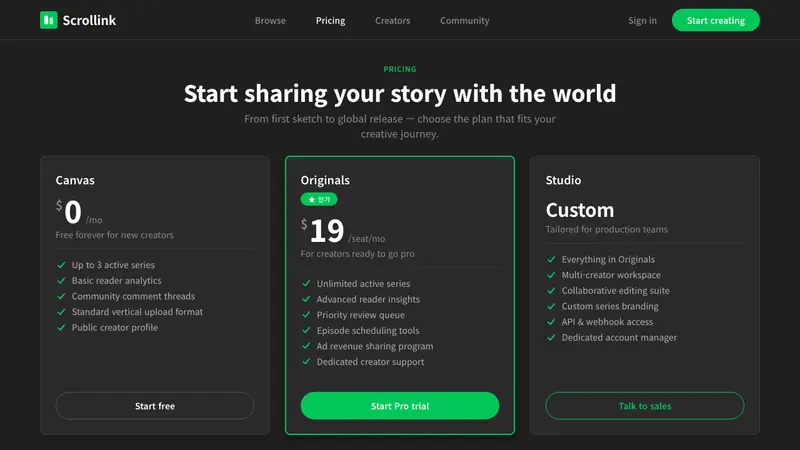Click the Start creating button
Image resolution: width=800 pixels, height=450 pixels.
pos(715,20)
